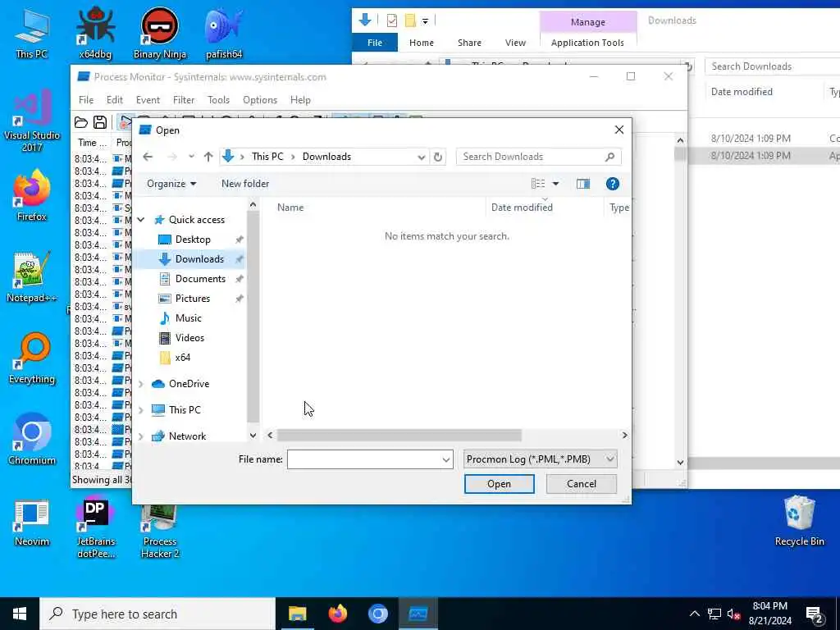Screen dimensions: 840x630
Task: Open the Help button in the Open dialog
Action: 612,184
